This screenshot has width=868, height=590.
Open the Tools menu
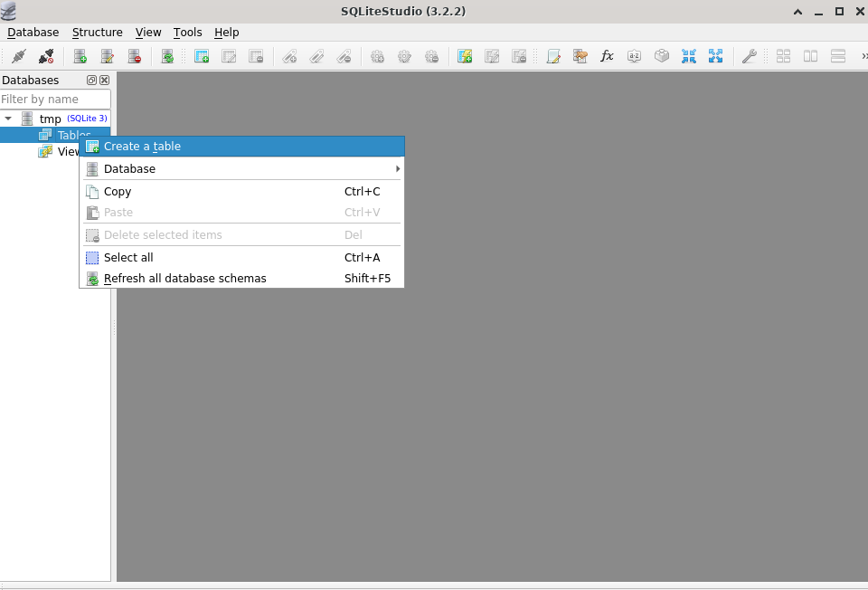(x=188, y=33)
